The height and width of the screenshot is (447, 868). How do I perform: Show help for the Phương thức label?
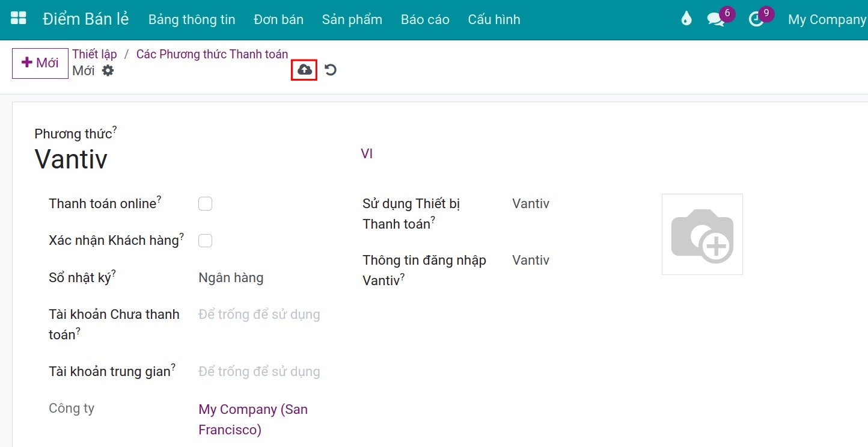(x=115, y=129)
